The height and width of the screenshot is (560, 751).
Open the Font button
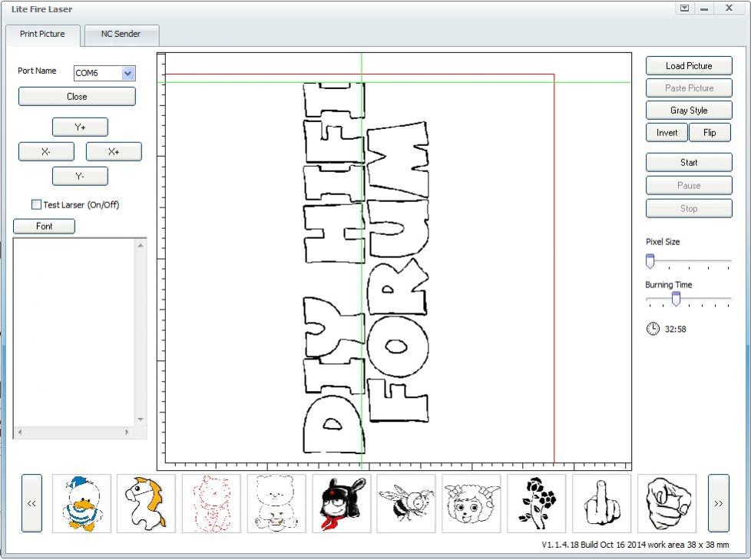[44, 226]
